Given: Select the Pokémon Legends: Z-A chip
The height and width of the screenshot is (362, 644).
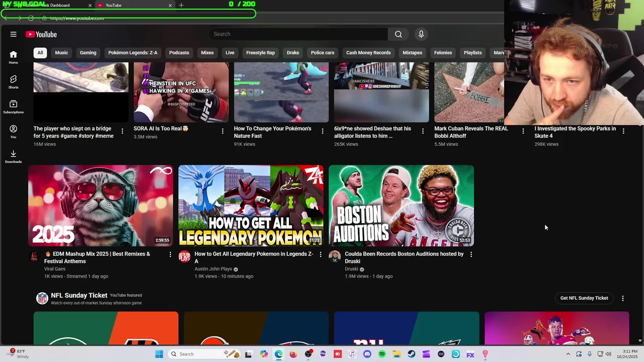Looking at the screenshot, I should (133, 52).
